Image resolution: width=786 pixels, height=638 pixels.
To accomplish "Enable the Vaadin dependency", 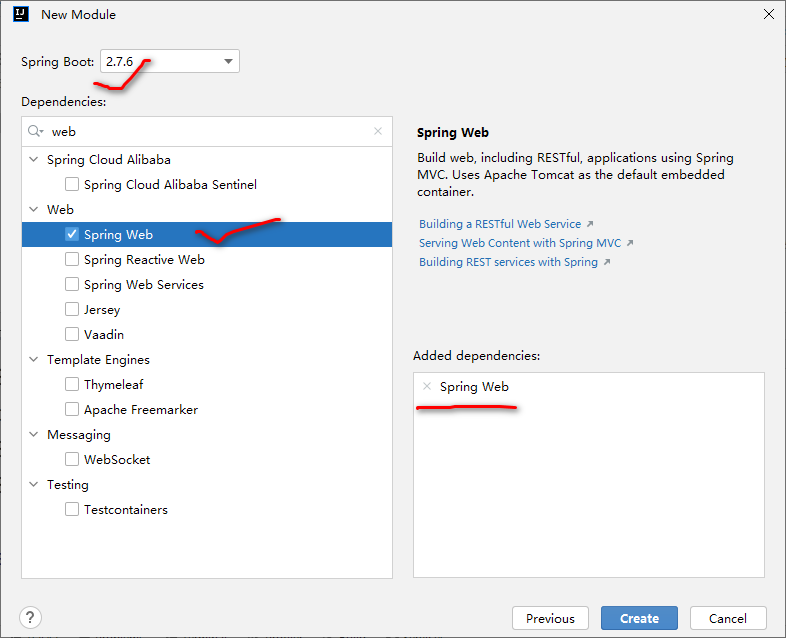I will (72, 334).
